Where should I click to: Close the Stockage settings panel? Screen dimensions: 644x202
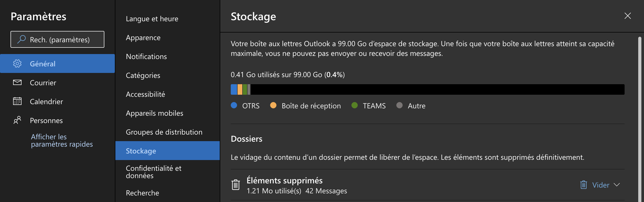(627, 16)
